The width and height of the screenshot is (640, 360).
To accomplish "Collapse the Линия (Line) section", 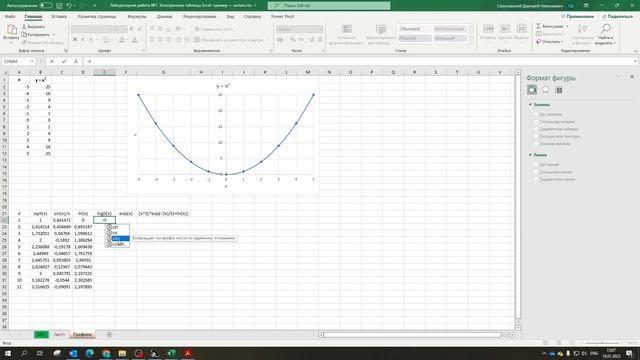I will [530, 155].
